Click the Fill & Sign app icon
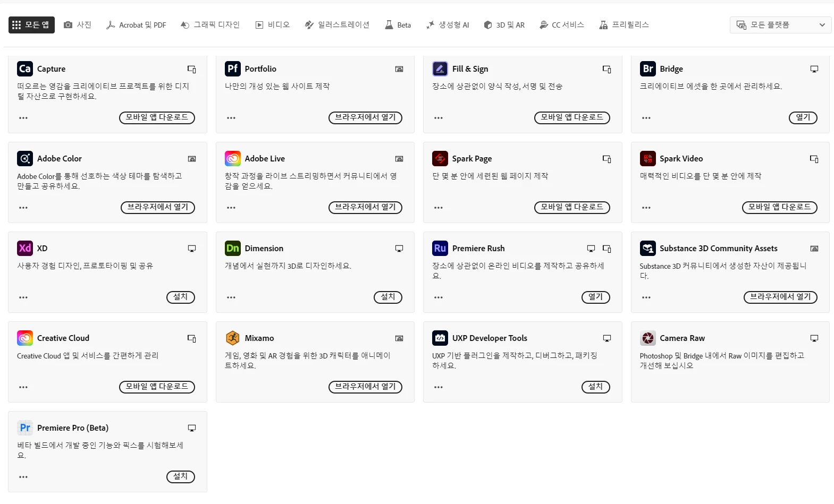Screen dimensions: 834x504 click(x=440, y=69)
